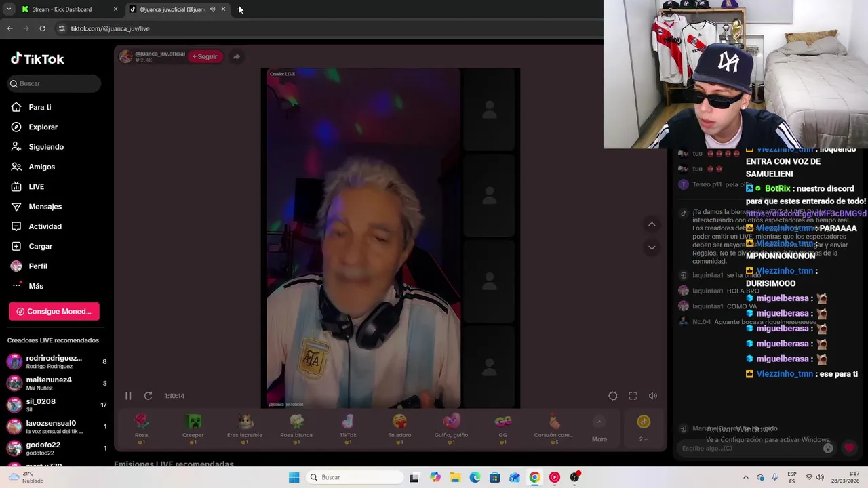Open maitenunez4 recommended live
The width and height of the screenshot is (868, 488).
point(56,383)
